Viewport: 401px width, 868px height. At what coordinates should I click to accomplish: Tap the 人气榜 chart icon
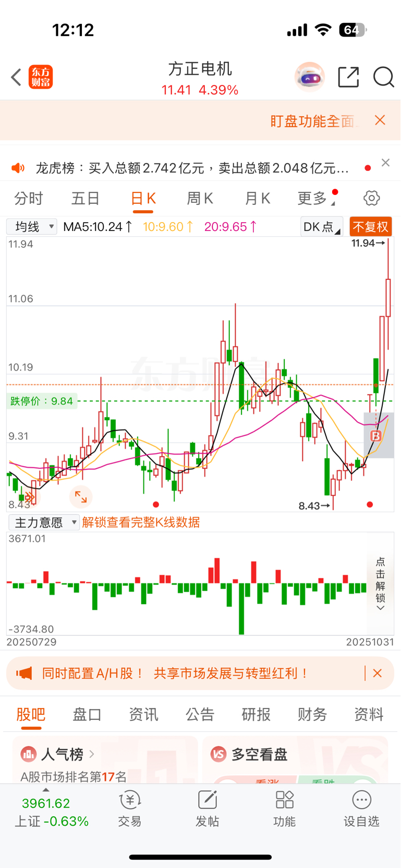point(29,754)
